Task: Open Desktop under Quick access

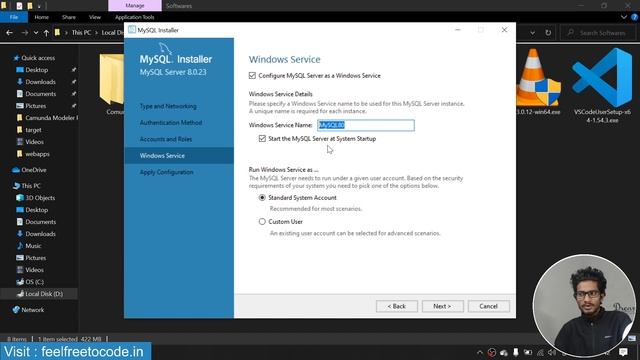Action: point(36,70)
